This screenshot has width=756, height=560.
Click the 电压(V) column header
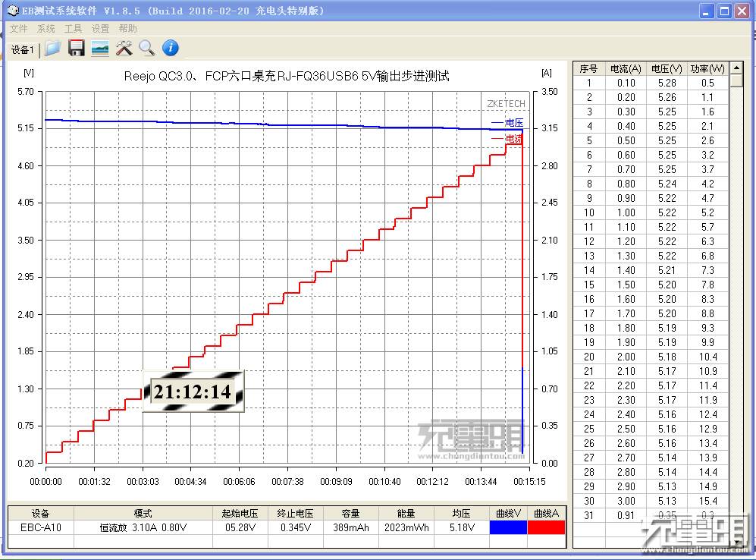click(667, 68)
